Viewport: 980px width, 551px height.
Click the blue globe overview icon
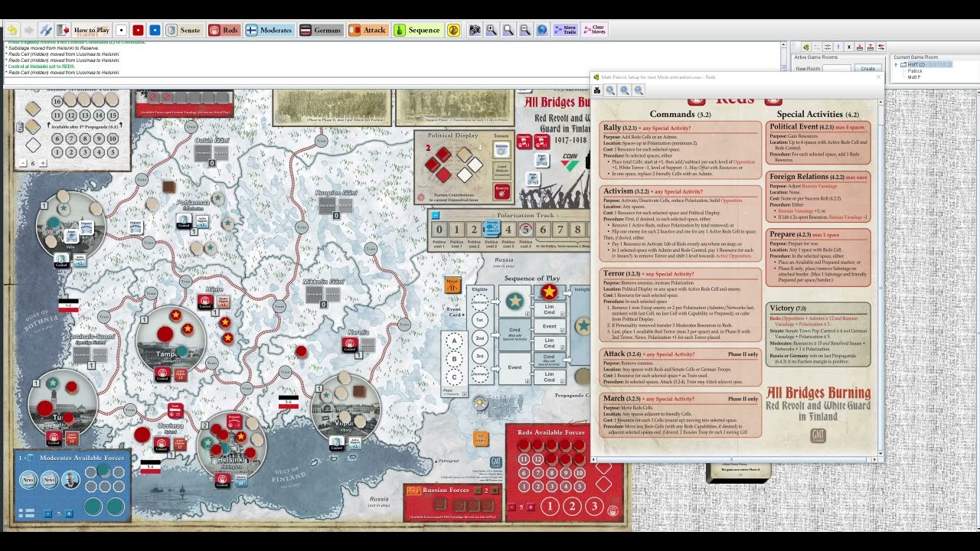pyautogui.click(x=542, y=30)
